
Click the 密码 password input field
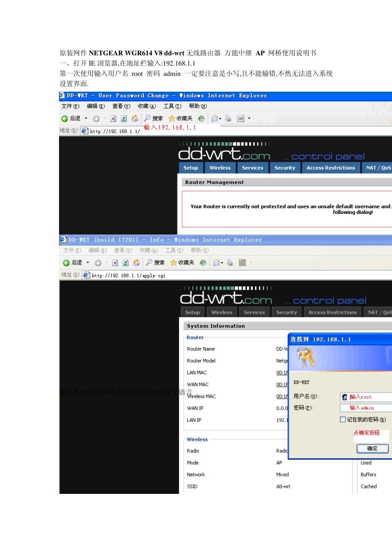click(366, 408)
